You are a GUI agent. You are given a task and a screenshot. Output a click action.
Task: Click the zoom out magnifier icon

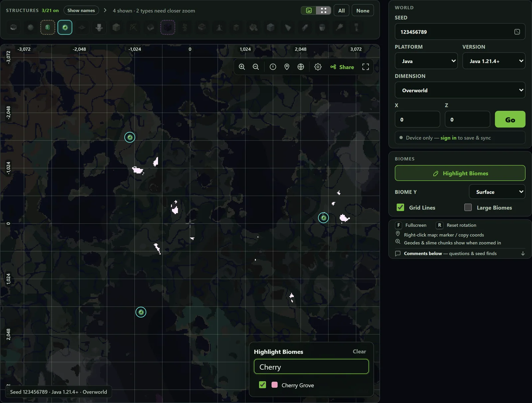pyautogui.click(x=256, y=67)
